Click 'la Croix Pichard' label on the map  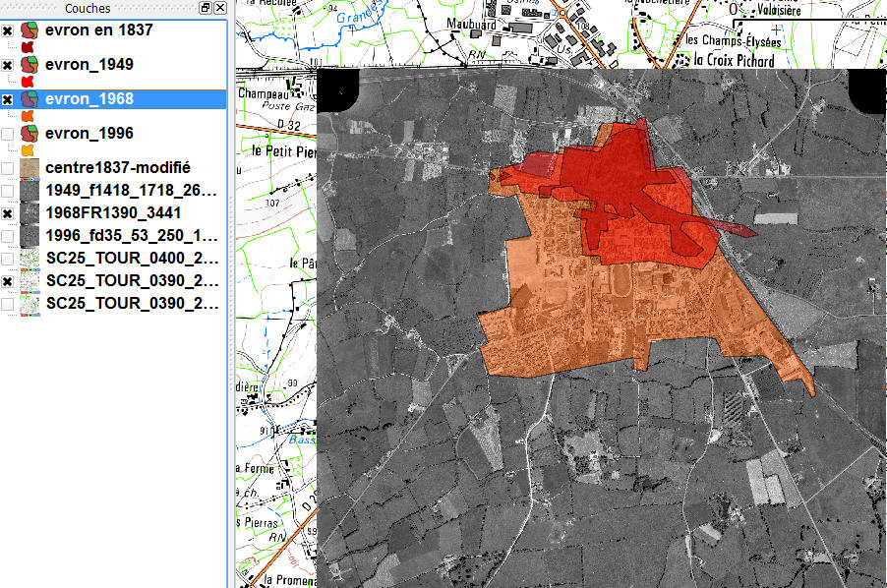click(x=734, y=60)
